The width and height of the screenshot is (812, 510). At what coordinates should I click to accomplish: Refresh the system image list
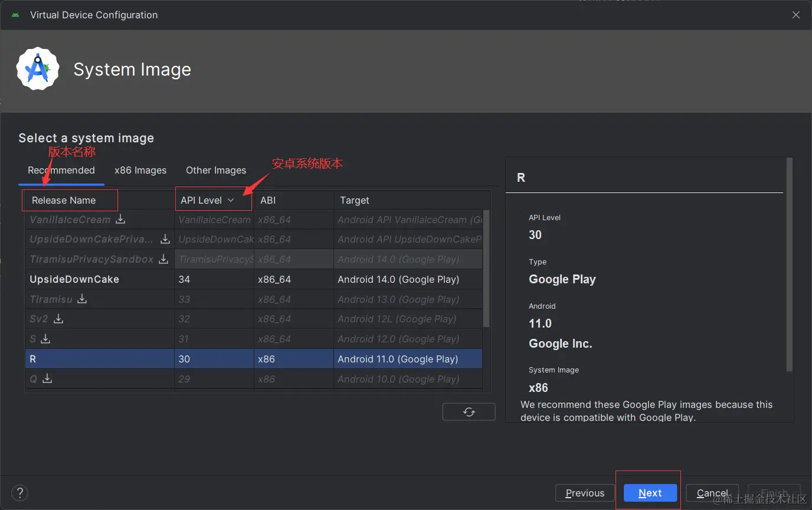[469, 412]
